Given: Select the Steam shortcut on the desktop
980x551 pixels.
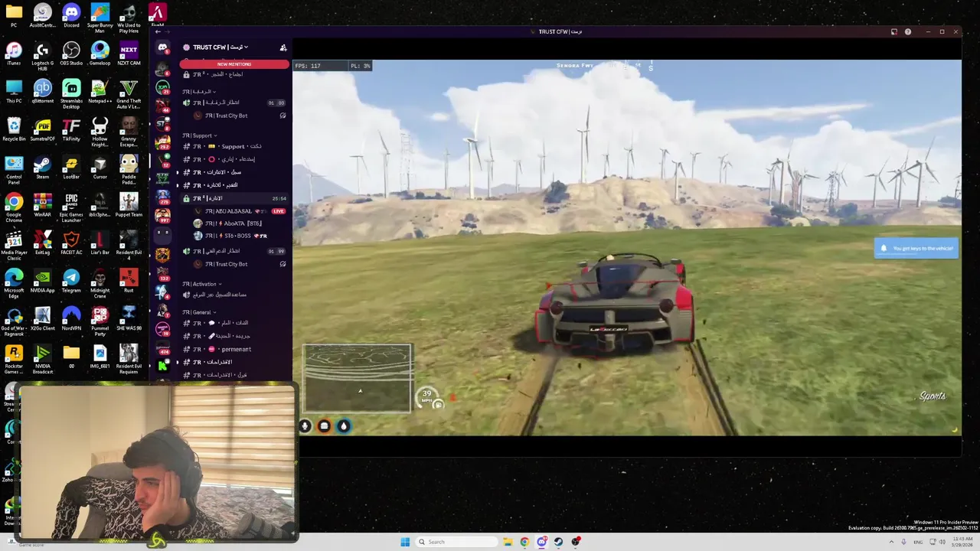Looking at the screenshot, I should point(42,167).
